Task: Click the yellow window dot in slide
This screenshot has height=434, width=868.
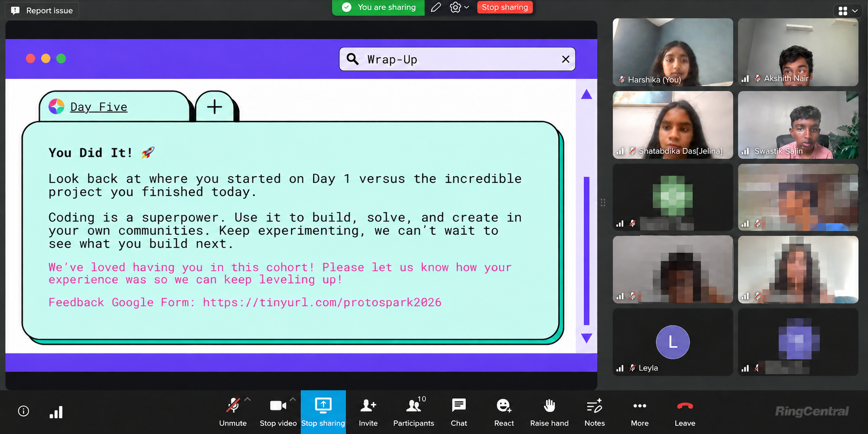Action: [x=46, y=59]
